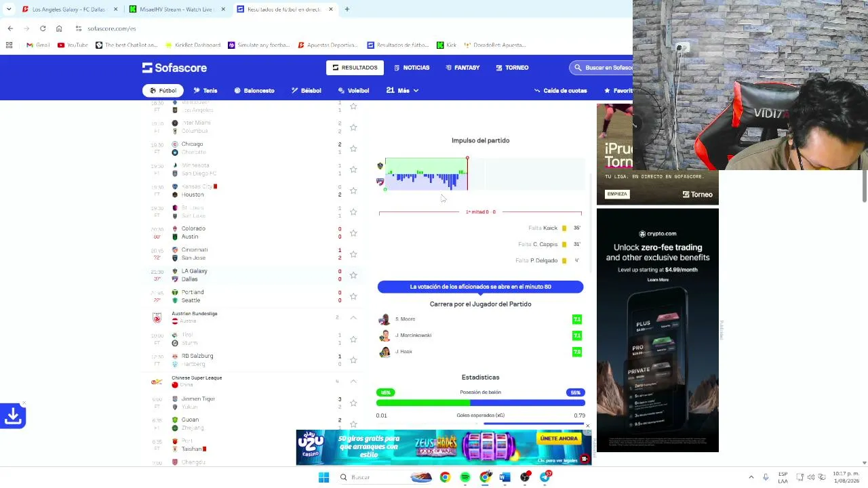Star the Kansas City vs Houston match
The width and height of the screenshot is (868, 488).
[x=353, y=190]
